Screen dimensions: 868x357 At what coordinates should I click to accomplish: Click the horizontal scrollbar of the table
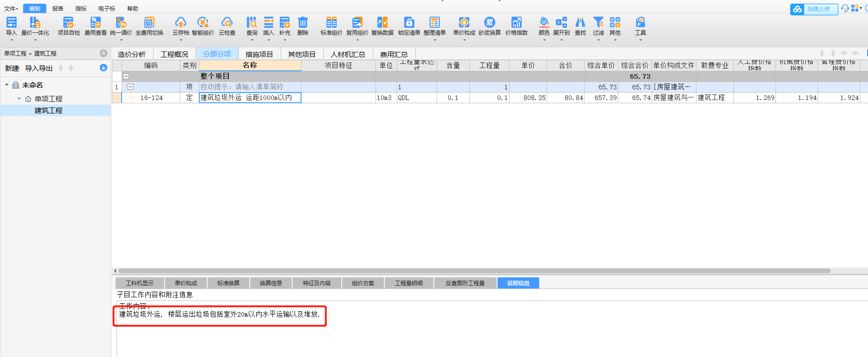click(474, 271)
